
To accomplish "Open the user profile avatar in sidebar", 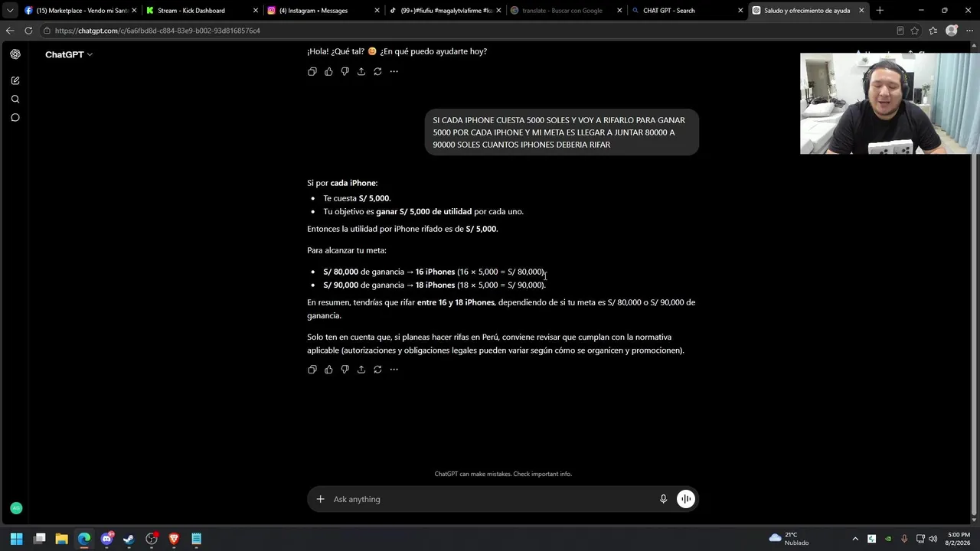I will click(16, 508).
